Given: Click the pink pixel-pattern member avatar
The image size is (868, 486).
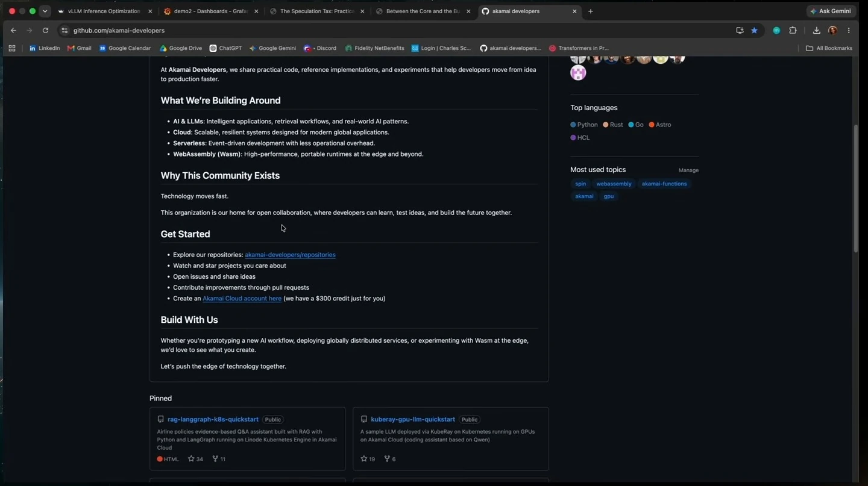Looking at the screenshot, I should (578, 73).
